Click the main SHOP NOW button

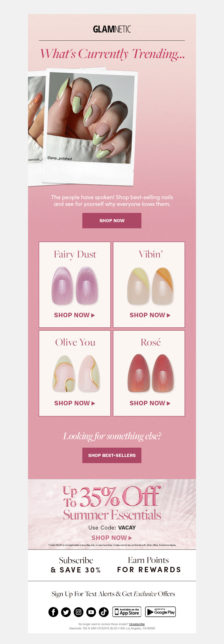[112, 220]
